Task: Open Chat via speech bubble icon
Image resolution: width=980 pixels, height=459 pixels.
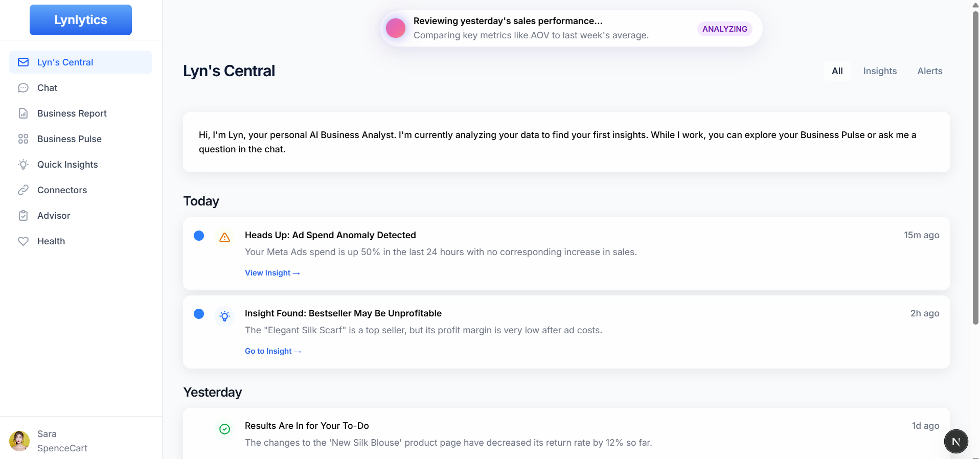Action: 24,88
